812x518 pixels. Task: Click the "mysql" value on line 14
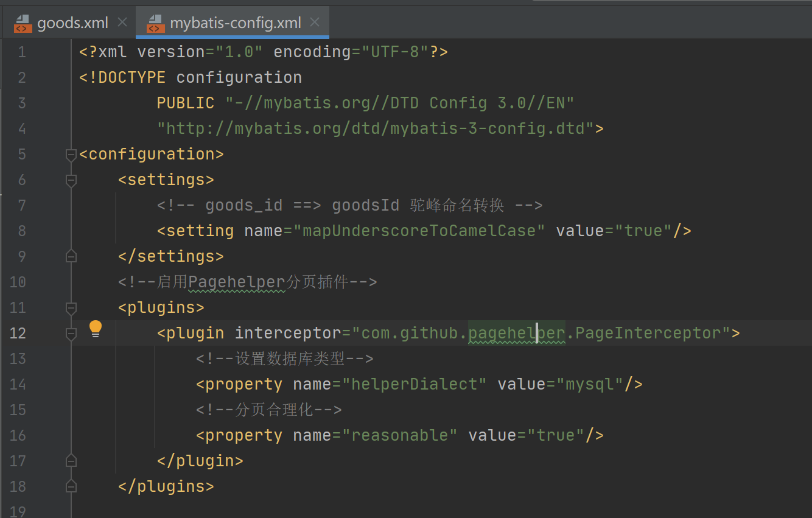589,385
